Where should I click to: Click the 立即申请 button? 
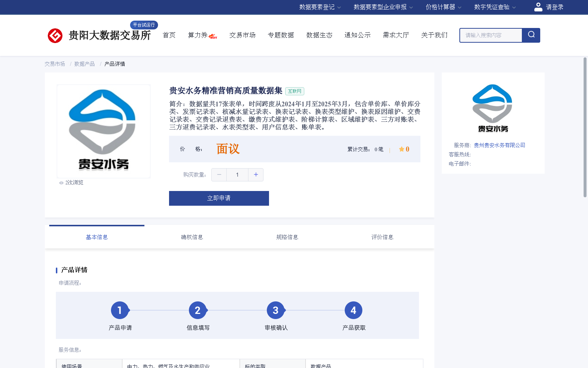[219, 198]
